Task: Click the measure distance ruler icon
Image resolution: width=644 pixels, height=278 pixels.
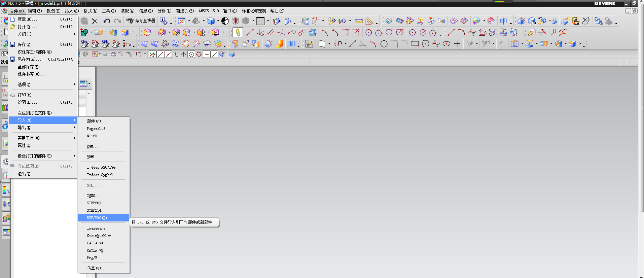Action: pyautogui.click(x=359, y=21)
